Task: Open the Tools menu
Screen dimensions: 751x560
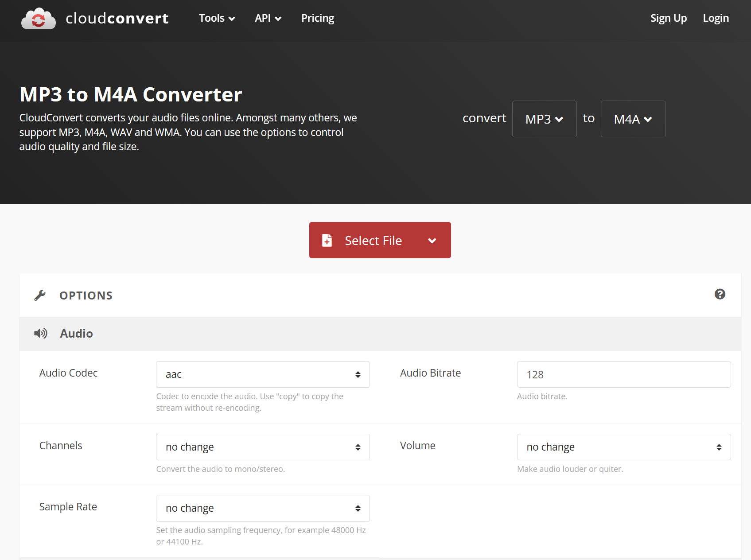Action: click(217, 18)
